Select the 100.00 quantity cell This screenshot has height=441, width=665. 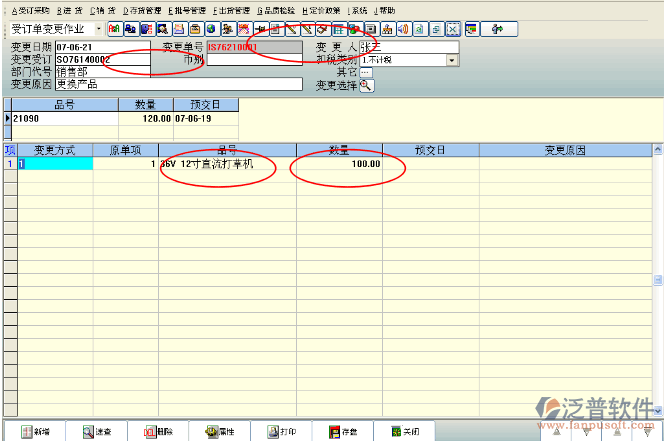[x=340, y=164]
